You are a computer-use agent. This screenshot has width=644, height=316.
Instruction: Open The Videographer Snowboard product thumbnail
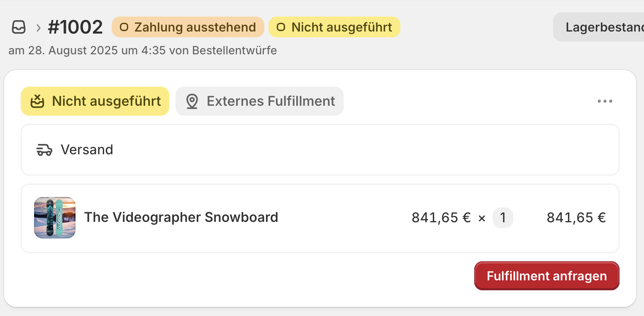[x=55, y=218]
